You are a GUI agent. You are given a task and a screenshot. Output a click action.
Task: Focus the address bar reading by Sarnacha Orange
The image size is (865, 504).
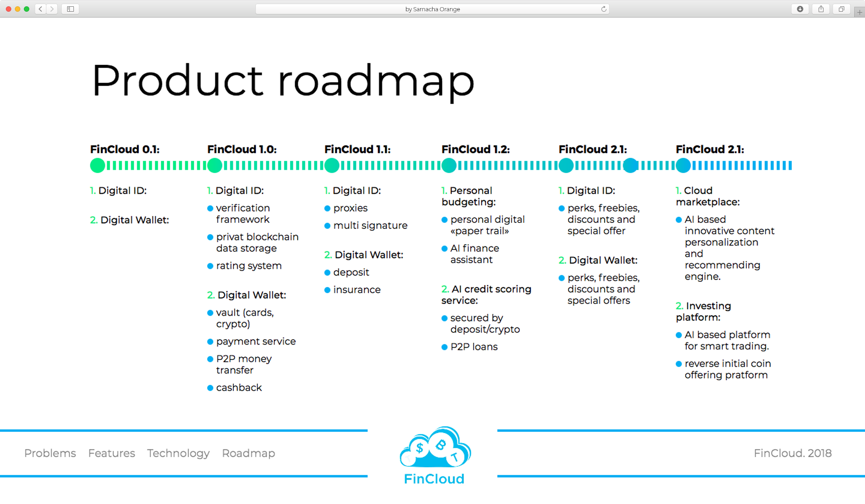(x=432, y=9)
